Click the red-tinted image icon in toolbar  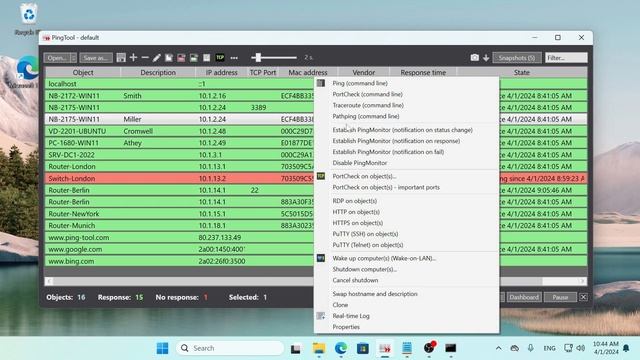[181, 58]
